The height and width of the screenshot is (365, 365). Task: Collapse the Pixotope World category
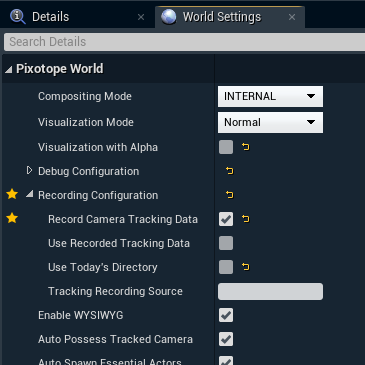[x=9, y=69]
